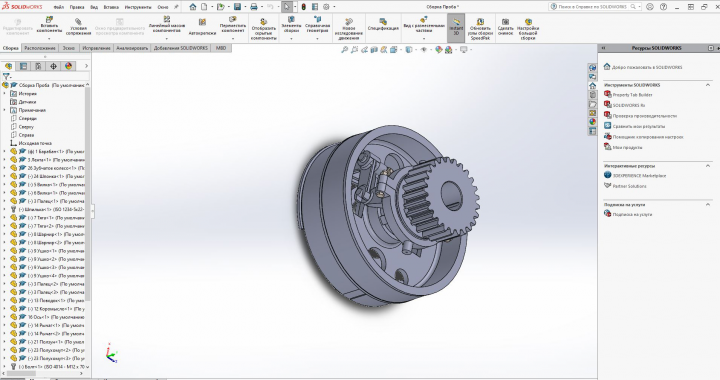Viewport: 720px width, 380px height.
Task: Open Property Tab Builder link
Action: click(x=632, y=95)
